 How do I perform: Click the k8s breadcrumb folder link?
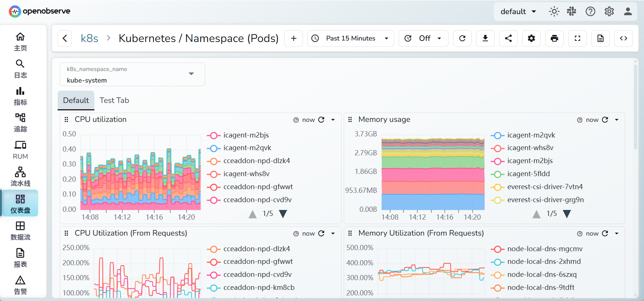click(x=90, y=38)
